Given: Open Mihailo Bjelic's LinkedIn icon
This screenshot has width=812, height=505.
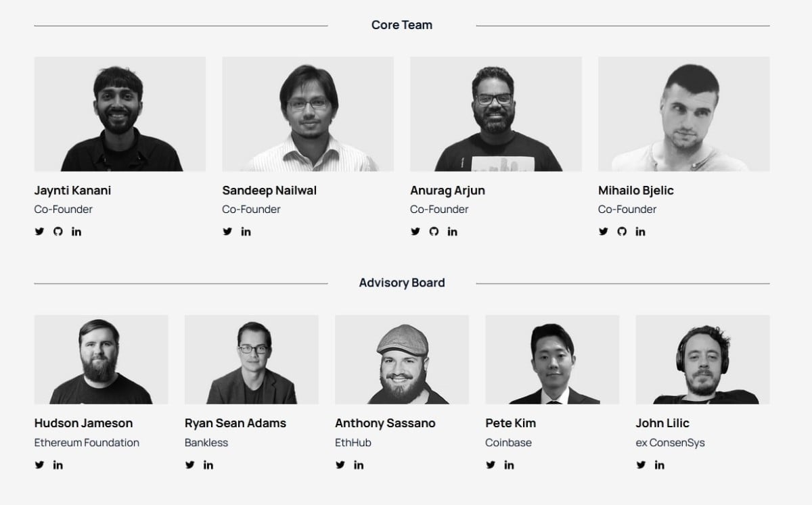Looking at the screenshot, I should pyautogui.click(x=640, y=231).
